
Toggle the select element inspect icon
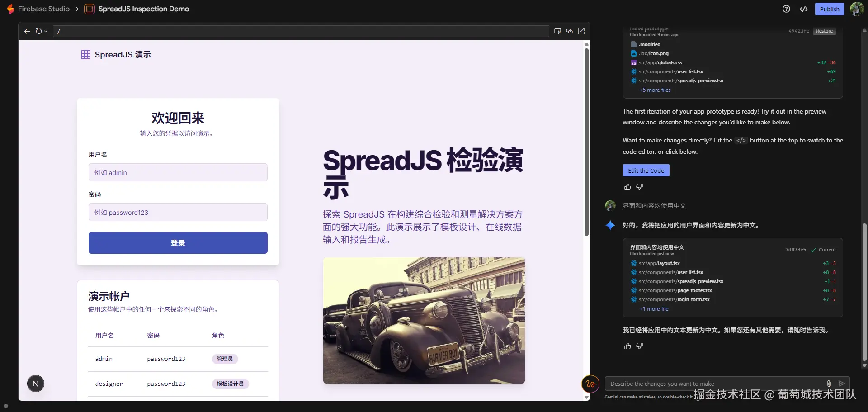point(557,31)
